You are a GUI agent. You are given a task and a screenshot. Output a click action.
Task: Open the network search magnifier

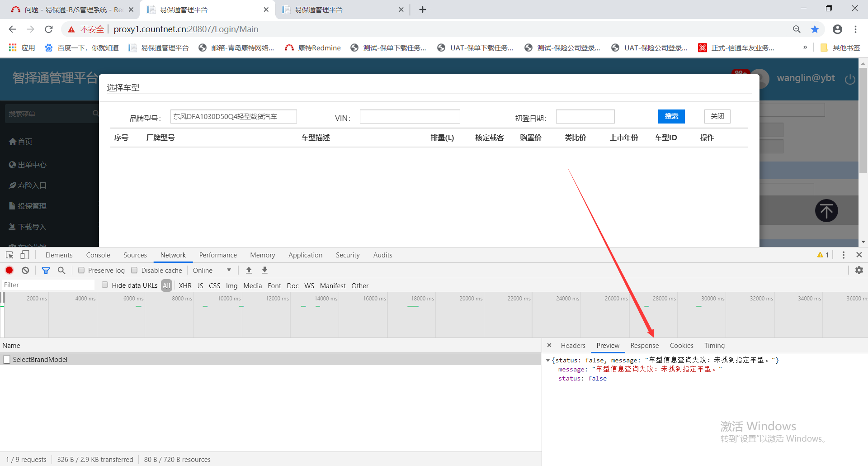pyautogui.click(x=61, y=270)
